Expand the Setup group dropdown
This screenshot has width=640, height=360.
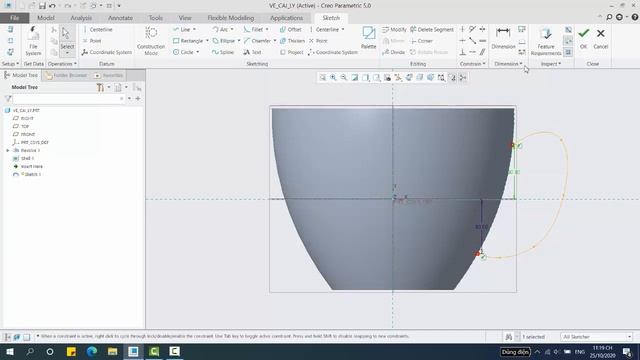10,64
